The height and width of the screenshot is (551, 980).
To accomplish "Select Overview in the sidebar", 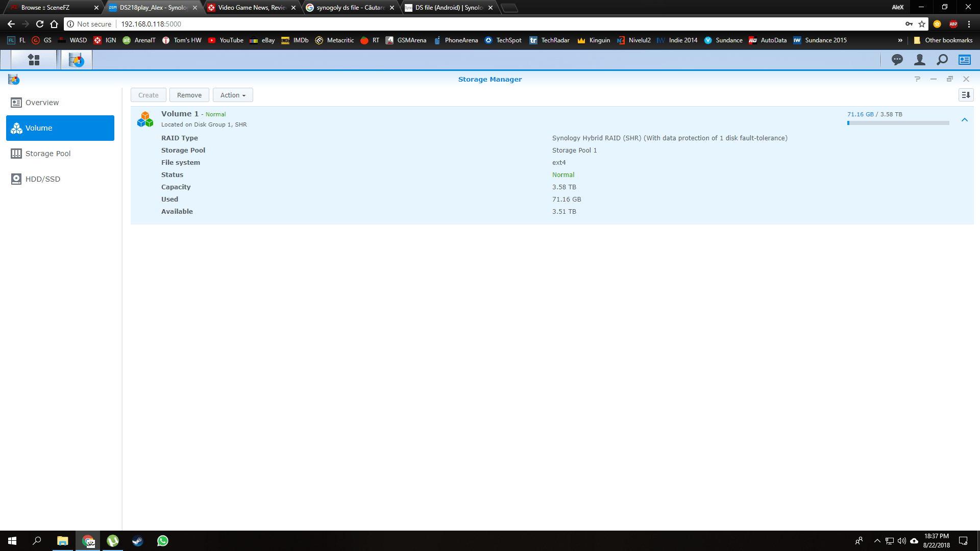I will 42,103.
